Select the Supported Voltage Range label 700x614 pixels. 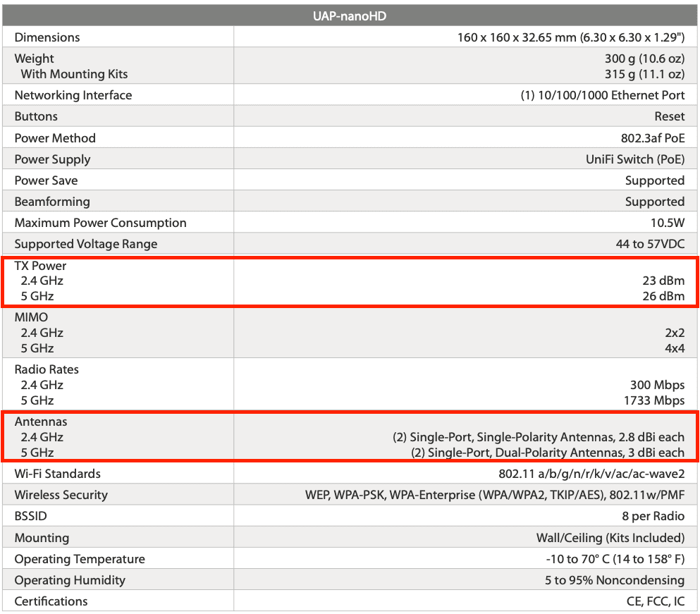[x=86, y=244]
